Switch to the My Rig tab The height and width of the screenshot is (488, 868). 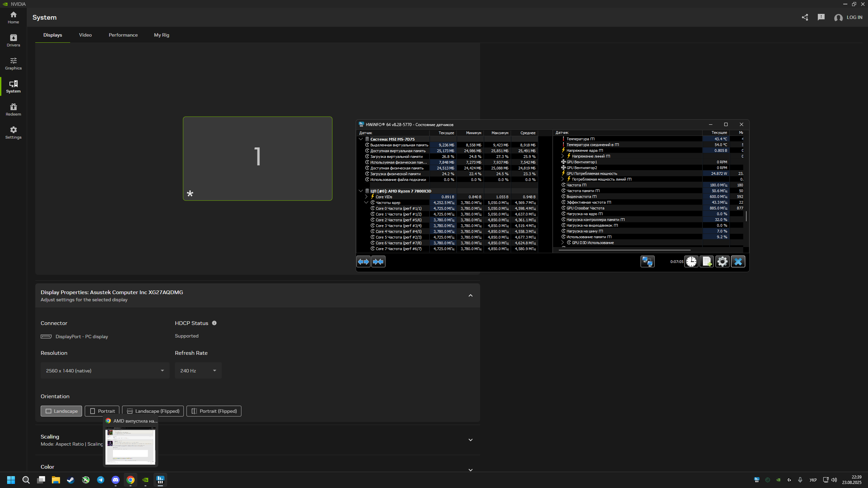[161, 35]
